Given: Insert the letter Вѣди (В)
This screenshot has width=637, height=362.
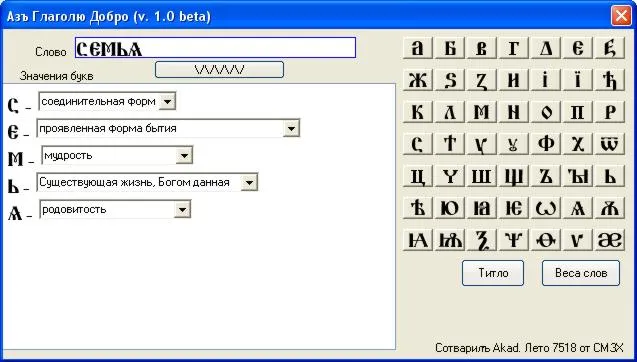Looking at the screenshot, I should click(x=482, y=48).
